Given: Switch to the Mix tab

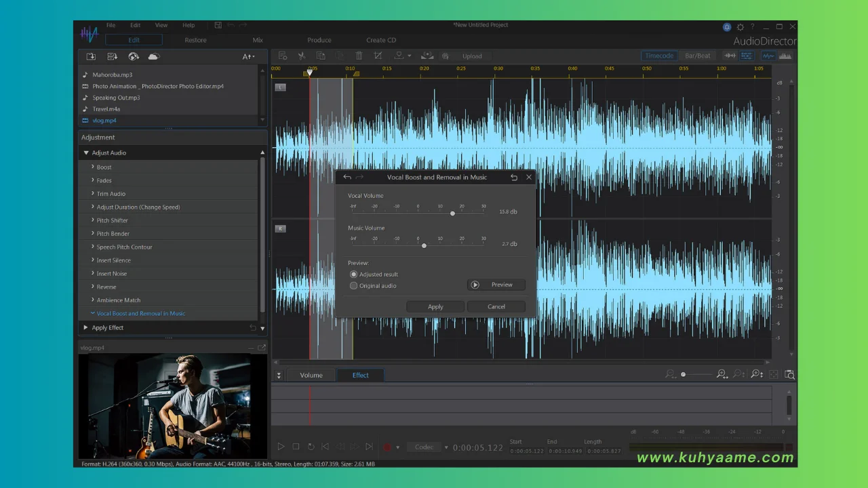Looking at the screenshot, I should pyautogui.click(x=258, y=40).
